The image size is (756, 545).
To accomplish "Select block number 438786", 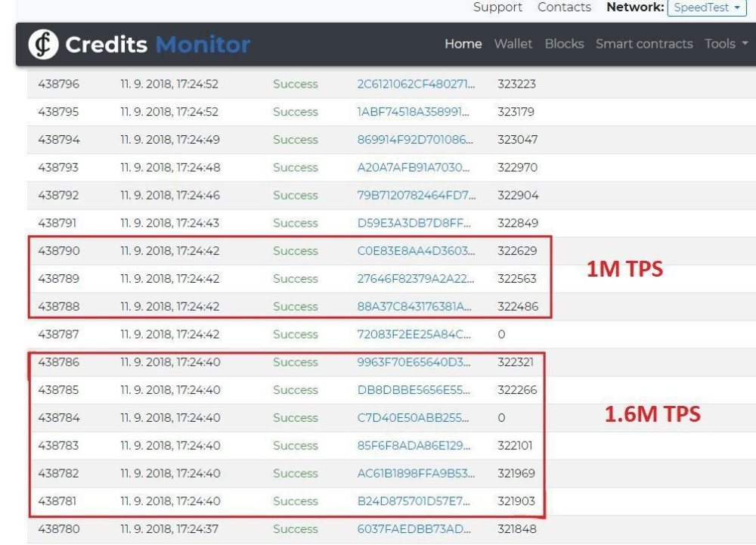I will click(x=58, y=362).
